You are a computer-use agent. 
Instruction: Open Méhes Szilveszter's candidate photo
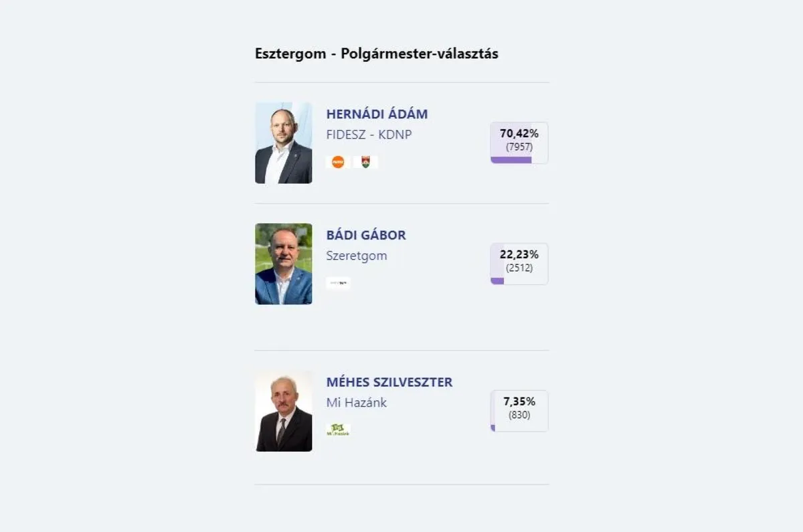tap(284, 411)
